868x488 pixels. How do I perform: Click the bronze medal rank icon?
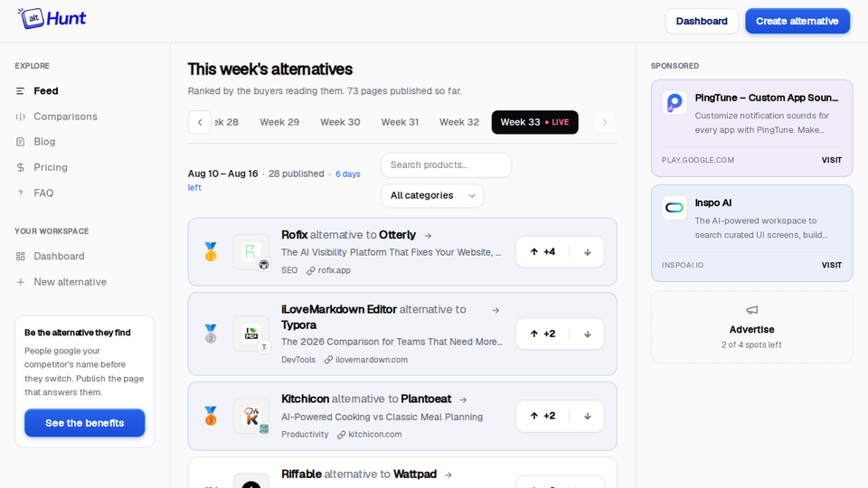211,416
